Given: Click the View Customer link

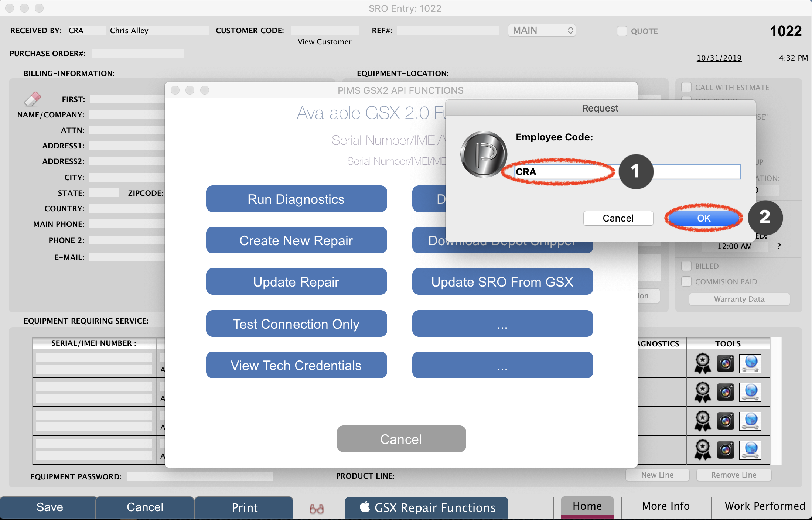Looking at the screenshot, I should (x=324, y=42).
